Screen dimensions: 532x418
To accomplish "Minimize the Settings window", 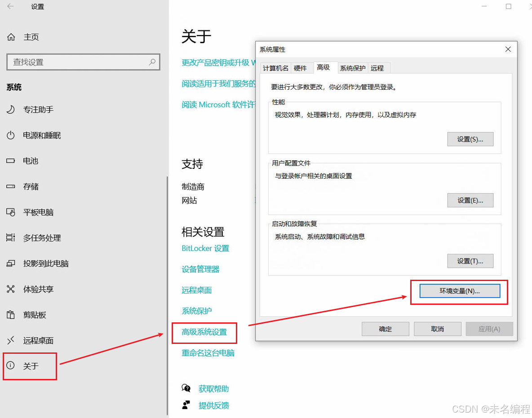I will pyautogui.click(x=484, y=6).
